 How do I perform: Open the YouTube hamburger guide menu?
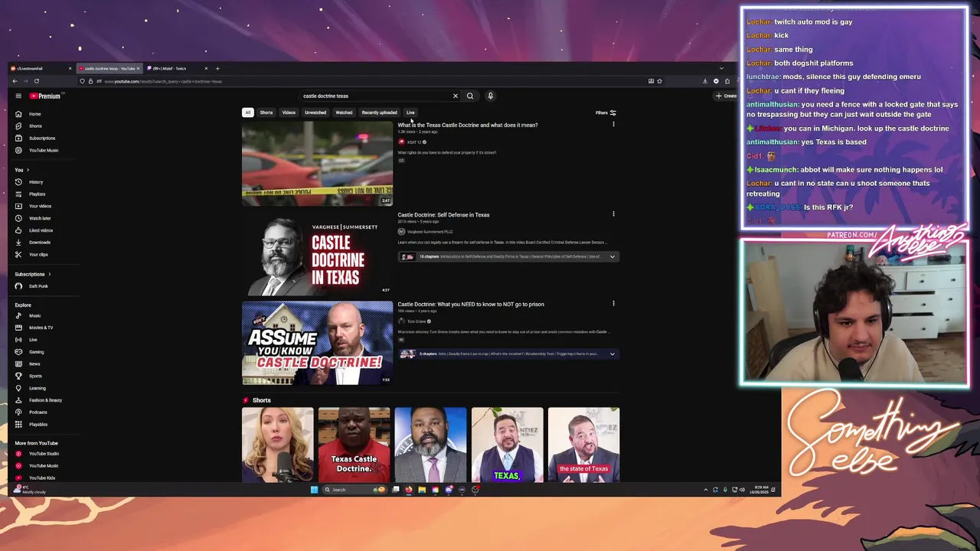point(18,96)
